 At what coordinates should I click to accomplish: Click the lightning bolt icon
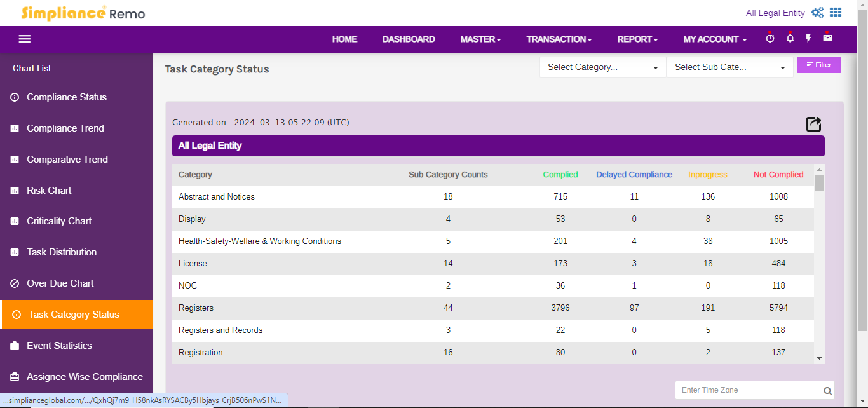coord(808,38)
